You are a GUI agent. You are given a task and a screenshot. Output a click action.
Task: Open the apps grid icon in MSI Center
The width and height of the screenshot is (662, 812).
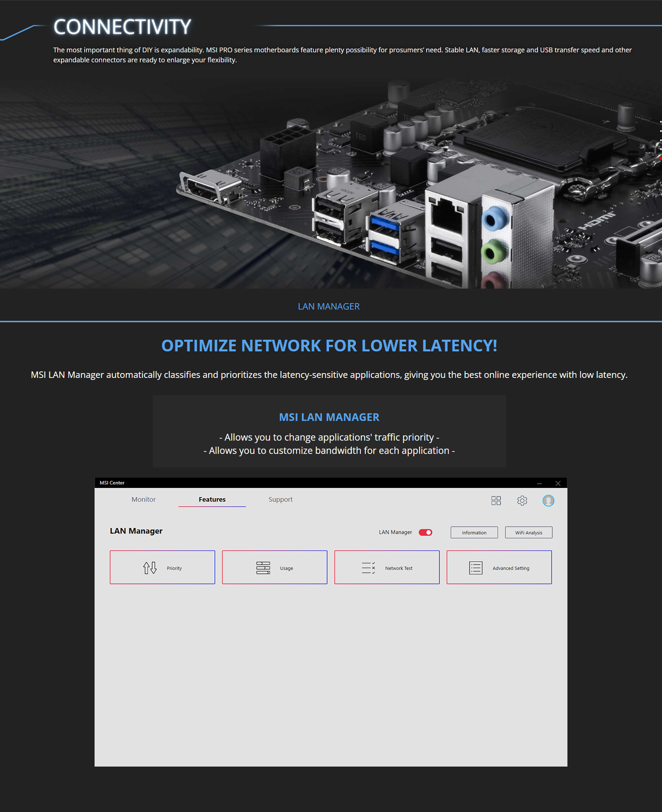point(496,501)
